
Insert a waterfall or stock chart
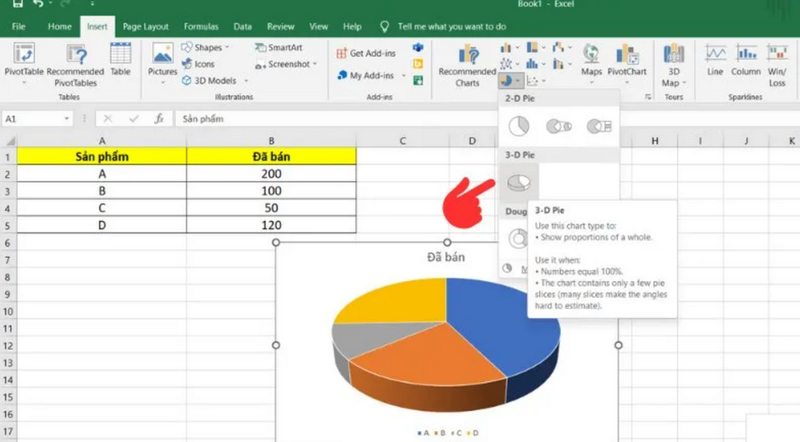coord(562,48)
